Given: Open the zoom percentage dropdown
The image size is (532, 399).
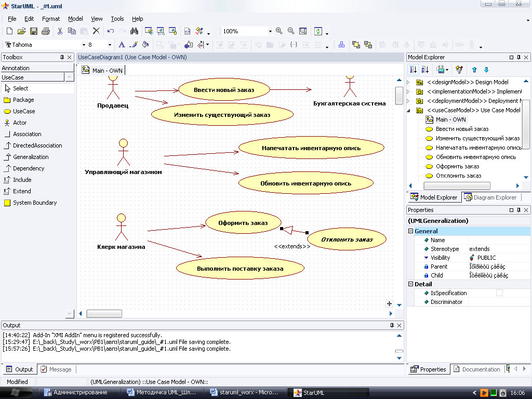Looking at the screenshot, I should point(270,31).
